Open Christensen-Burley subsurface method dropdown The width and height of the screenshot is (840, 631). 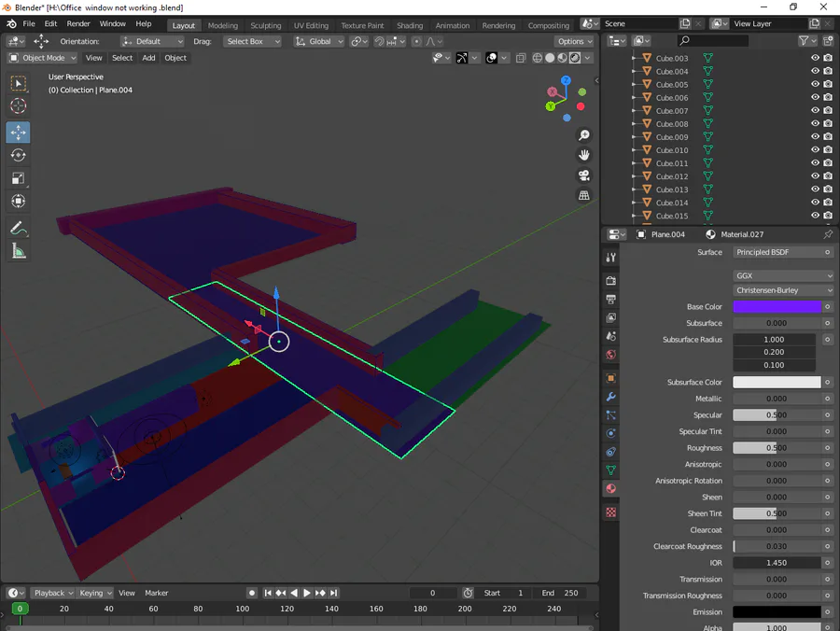783,290
